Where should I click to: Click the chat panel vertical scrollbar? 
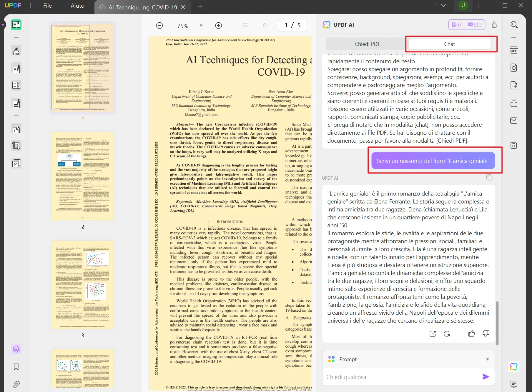click(497, 323)
